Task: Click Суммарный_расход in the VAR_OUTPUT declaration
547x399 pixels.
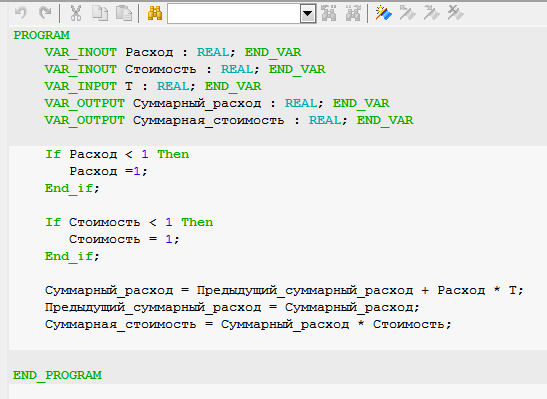Action: 197,104
